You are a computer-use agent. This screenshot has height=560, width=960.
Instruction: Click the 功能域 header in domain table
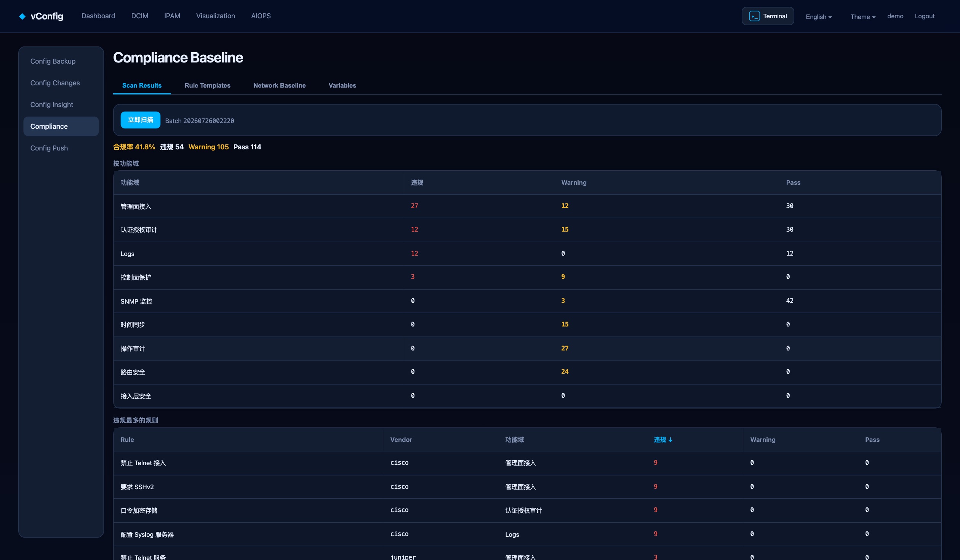pyautogui.click(x=130, y=182)
